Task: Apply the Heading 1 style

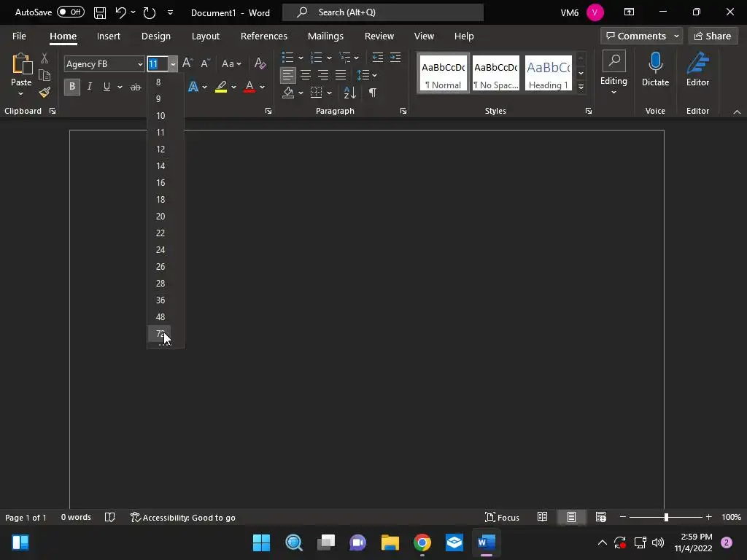Action: pyautogui.click(x=549, y=73)
